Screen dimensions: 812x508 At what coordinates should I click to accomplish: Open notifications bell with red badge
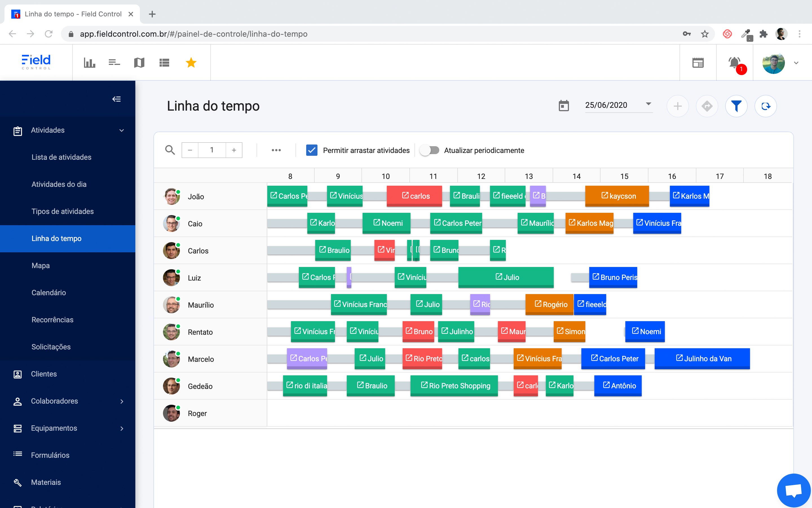pyautogui.click(x=735, y=63)
